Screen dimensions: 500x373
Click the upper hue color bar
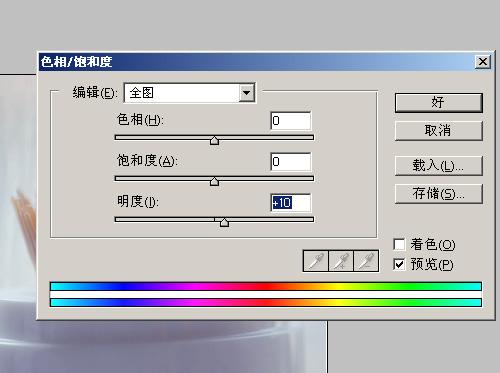[266, 286]
